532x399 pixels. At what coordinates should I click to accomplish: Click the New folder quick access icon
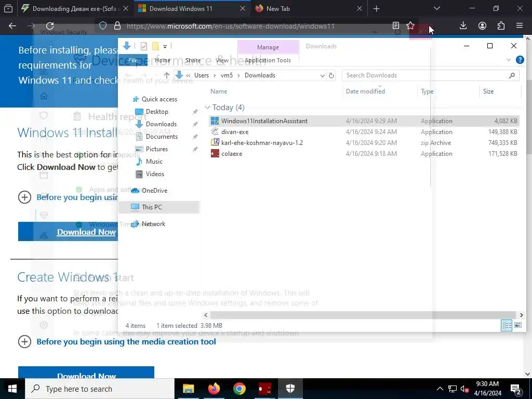pos(155,46)
